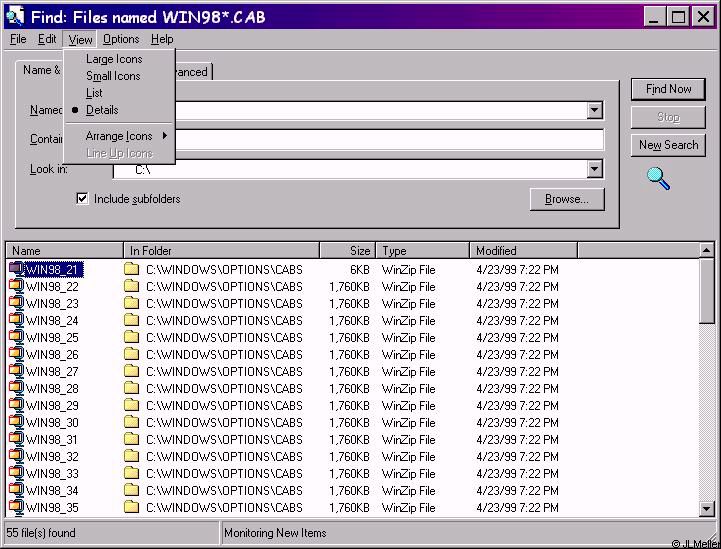Viewport: 721px width, 549px height.
Task: Click folder icon in WIN98_35 row
Action: pos(132,507)
